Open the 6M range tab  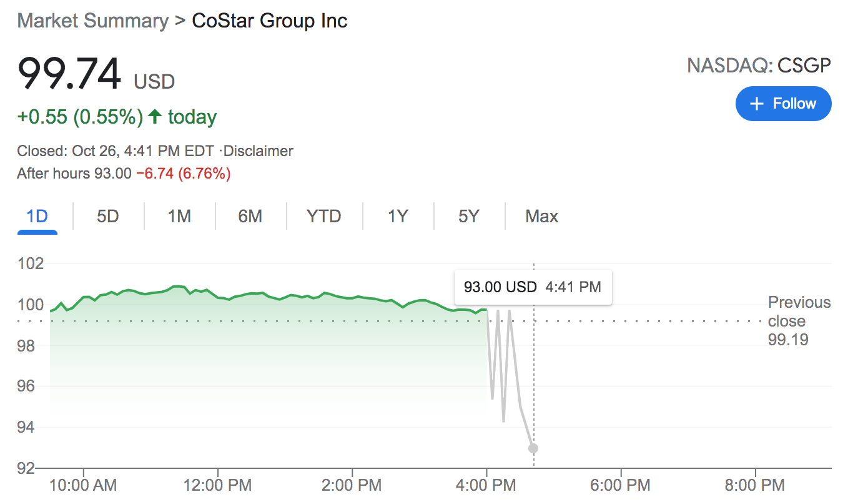pyautogui.click(x=250, y=217)
